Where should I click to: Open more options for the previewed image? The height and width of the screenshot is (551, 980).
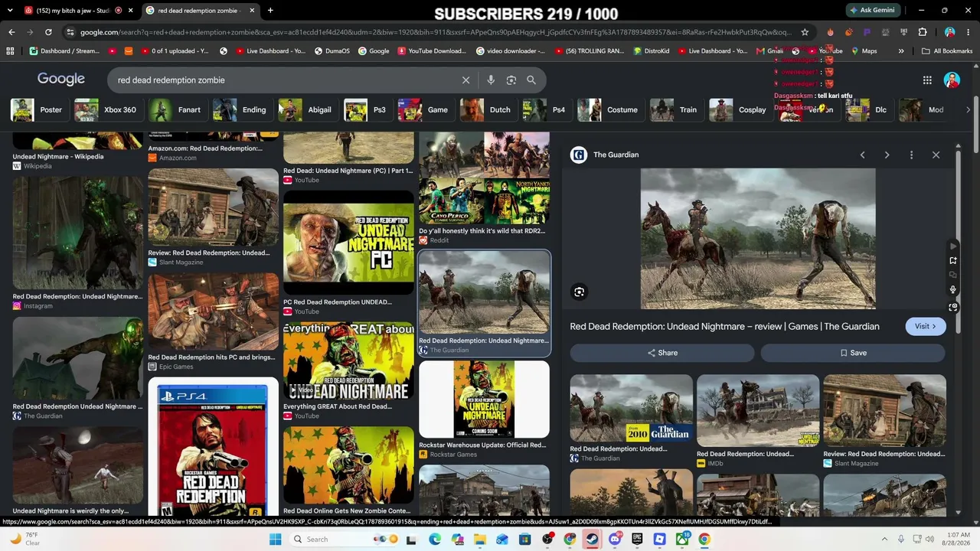click(x=911, y=155)
